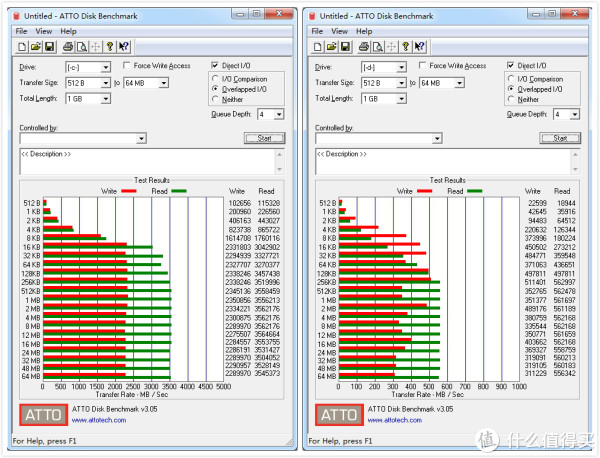Open Controlled by dropdown in right window
600x458 pixels.
(437, 138)
